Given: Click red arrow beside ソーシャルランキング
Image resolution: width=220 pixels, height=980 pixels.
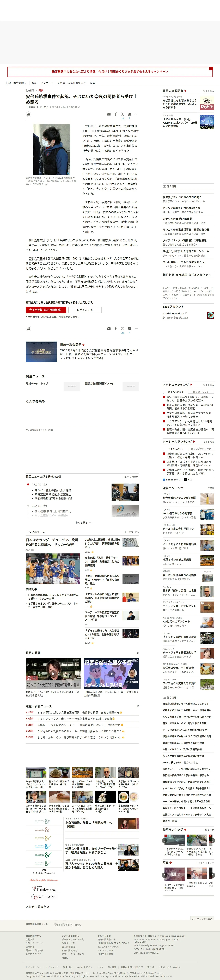Looking at the screenshot, I should click(x=194, y=442).
